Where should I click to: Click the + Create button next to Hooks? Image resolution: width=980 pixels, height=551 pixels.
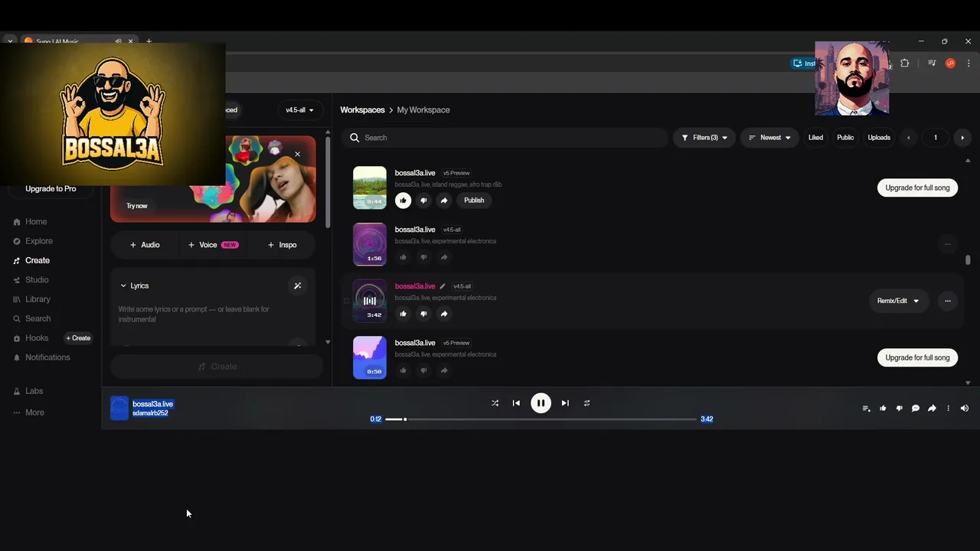78,338
